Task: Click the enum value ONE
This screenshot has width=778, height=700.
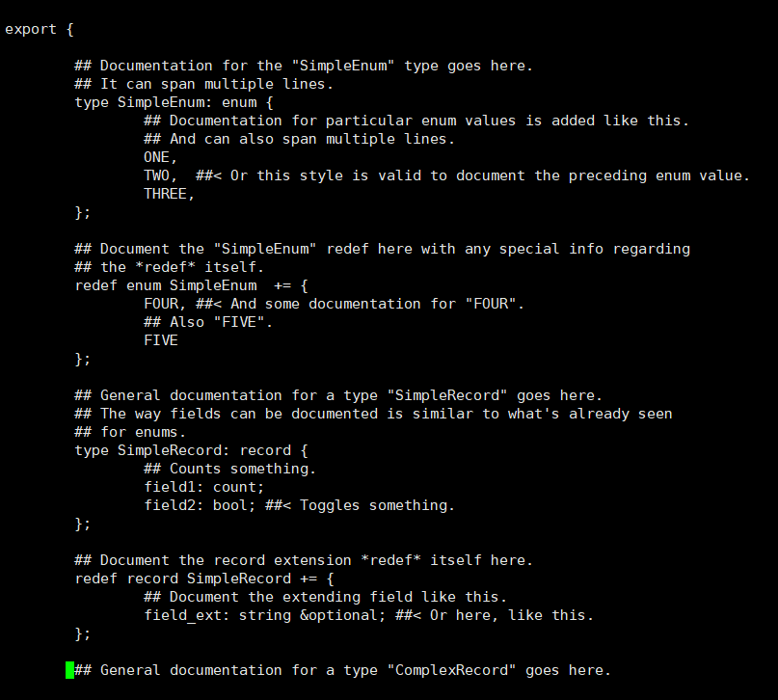Action: (156, 157)
